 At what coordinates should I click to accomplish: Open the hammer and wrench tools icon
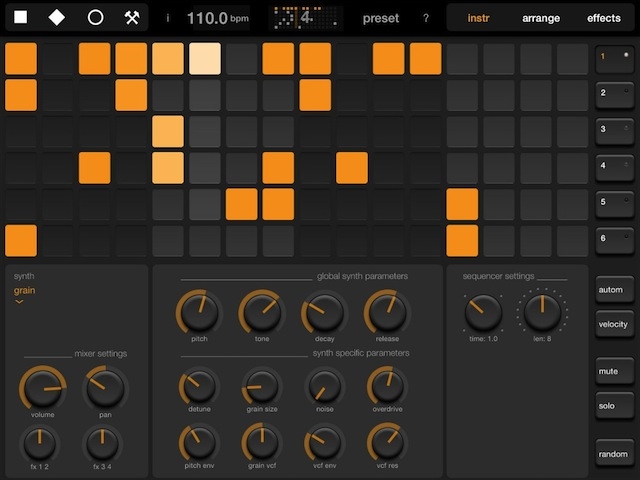tap(132, 18)
